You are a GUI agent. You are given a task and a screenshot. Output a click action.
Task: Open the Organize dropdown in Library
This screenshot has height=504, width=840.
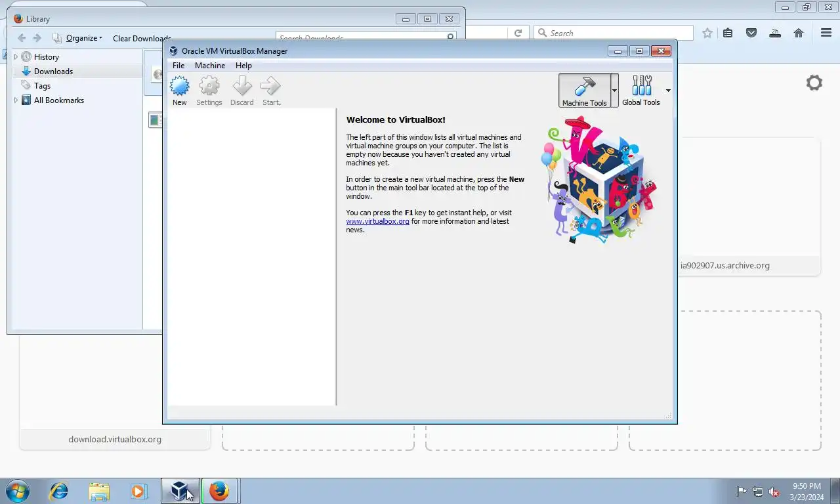[77, 38]
